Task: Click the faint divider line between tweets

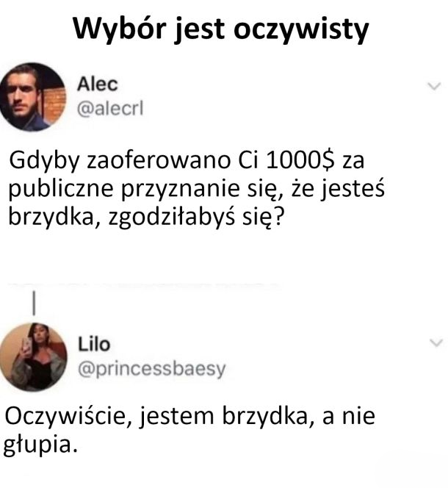Action: click(143, 284)
